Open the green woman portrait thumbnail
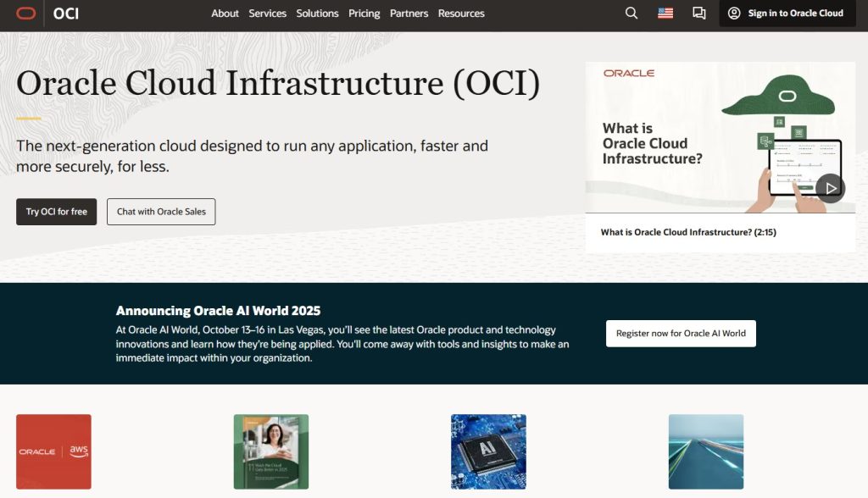Image resolution: width=868 pixels, height=498 pixels. (271, 451)
